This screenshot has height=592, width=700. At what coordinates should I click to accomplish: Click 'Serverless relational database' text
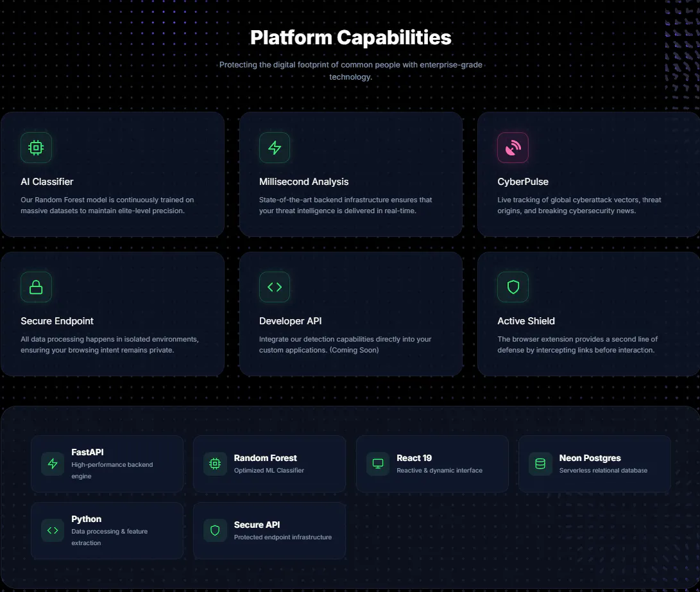pos(603,471)
